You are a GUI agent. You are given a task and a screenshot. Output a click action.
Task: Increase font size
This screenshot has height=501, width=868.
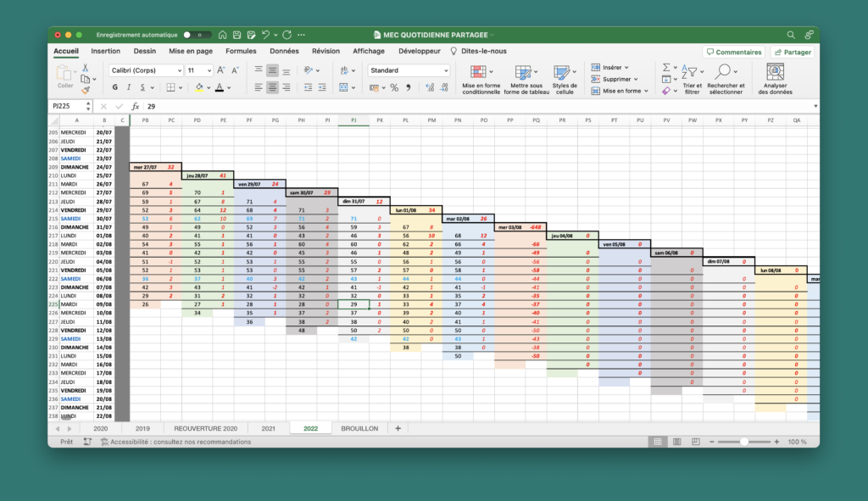221,70
